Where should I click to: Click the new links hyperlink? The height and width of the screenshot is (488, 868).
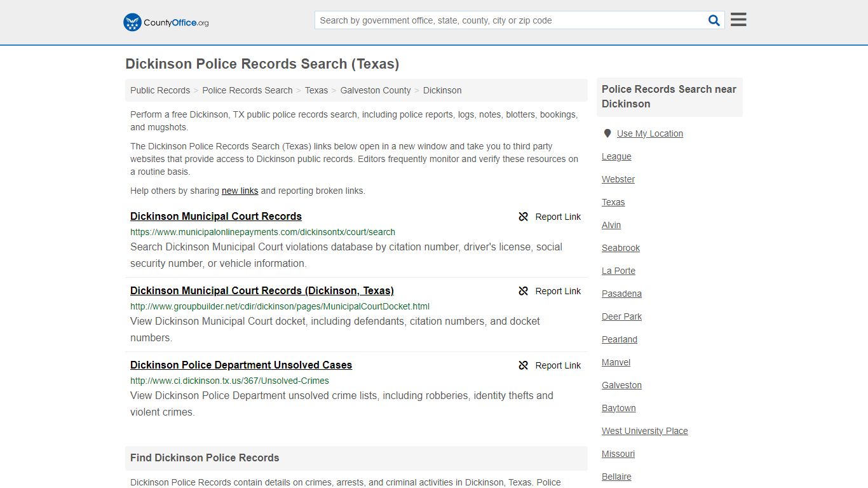[x=240, y=191]
